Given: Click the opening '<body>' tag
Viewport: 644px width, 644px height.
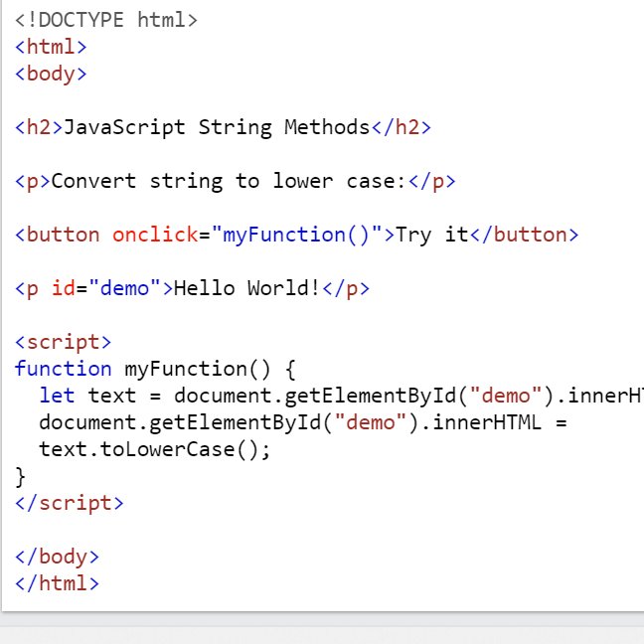Looking at the screenshot, I should pyautogui.click(x=51, y=74).
